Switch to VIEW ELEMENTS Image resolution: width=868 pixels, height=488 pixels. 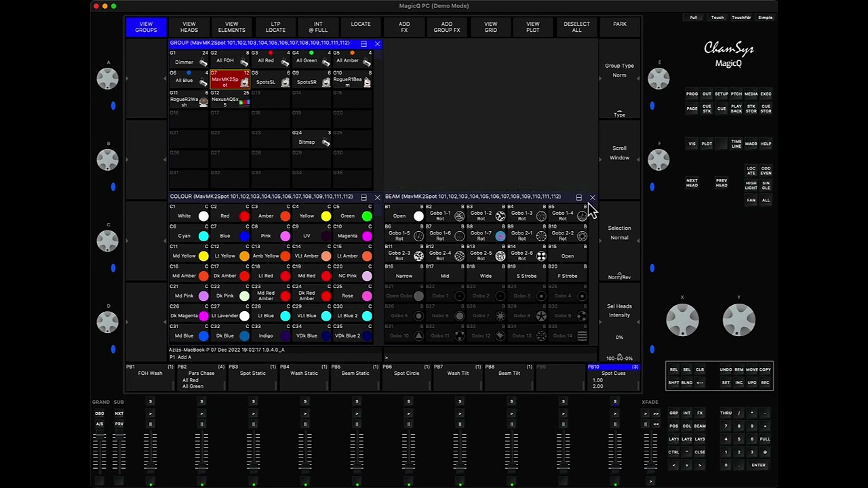tap(231, 26)
